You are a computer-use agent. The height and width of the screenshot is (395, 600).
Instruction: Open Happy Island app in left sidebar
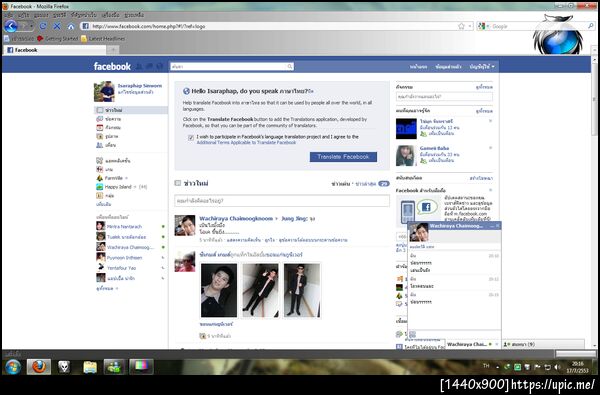(x=117, y=187)
